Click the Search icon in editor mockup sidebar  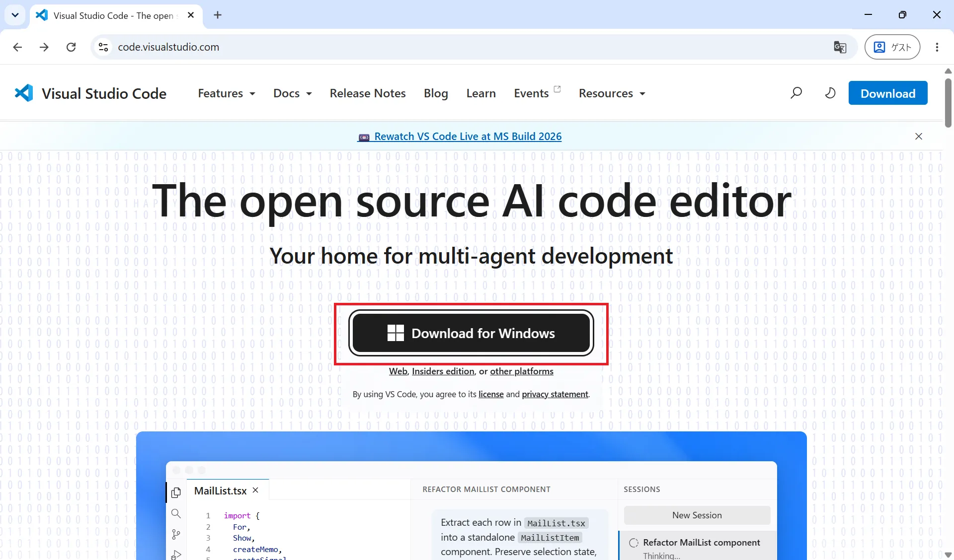click(x=176, y=513)
